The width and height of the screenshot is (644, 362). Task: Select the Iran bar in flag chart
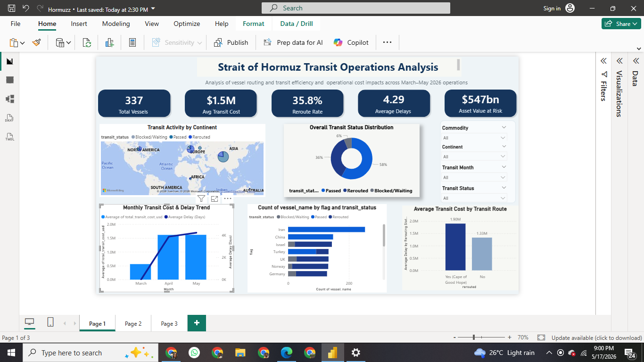tap(326, 230)
